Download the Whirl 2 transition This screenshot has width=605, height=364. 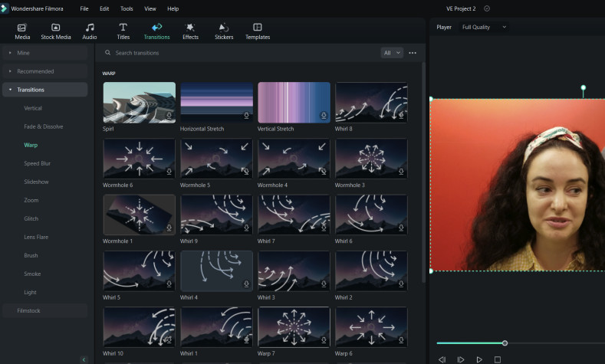click(401, 284)
